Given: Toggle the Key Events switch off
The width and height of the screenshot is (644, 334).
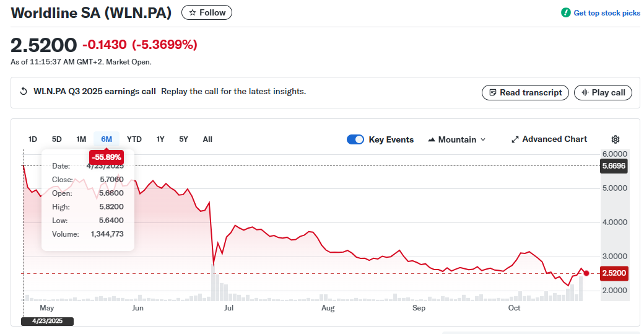Looking at the screenshot, I should 355,139.
